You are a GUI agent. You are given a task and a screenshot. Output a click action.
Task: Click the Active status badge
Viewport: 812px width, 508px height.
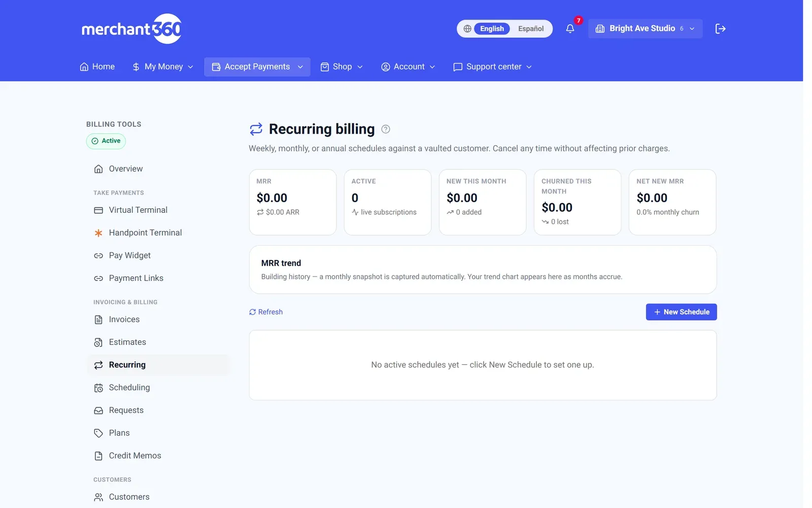106,141
